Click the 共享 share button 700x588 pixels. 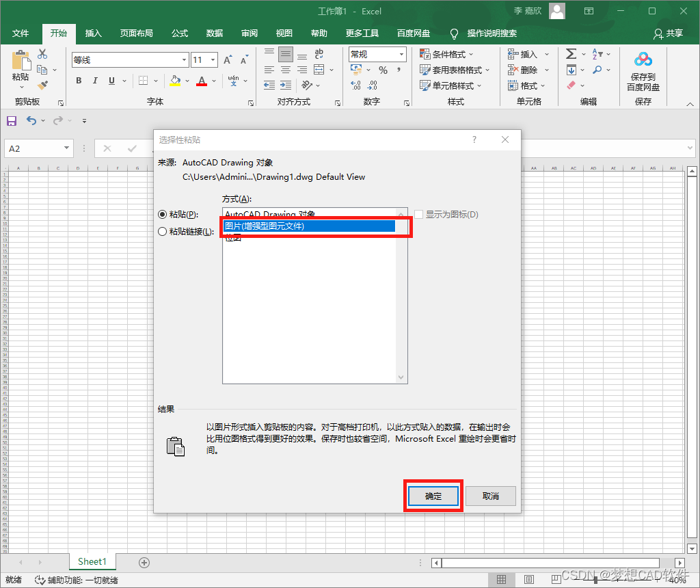669,34
